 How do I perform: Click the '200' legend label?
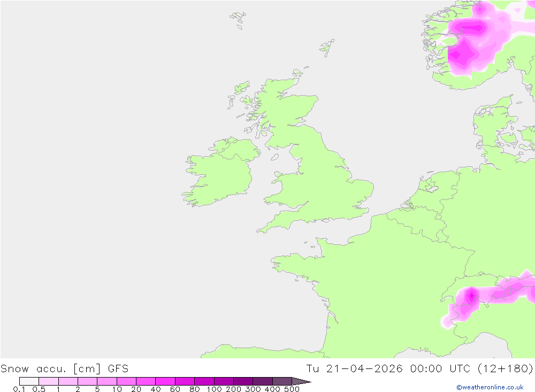[234, 389]
